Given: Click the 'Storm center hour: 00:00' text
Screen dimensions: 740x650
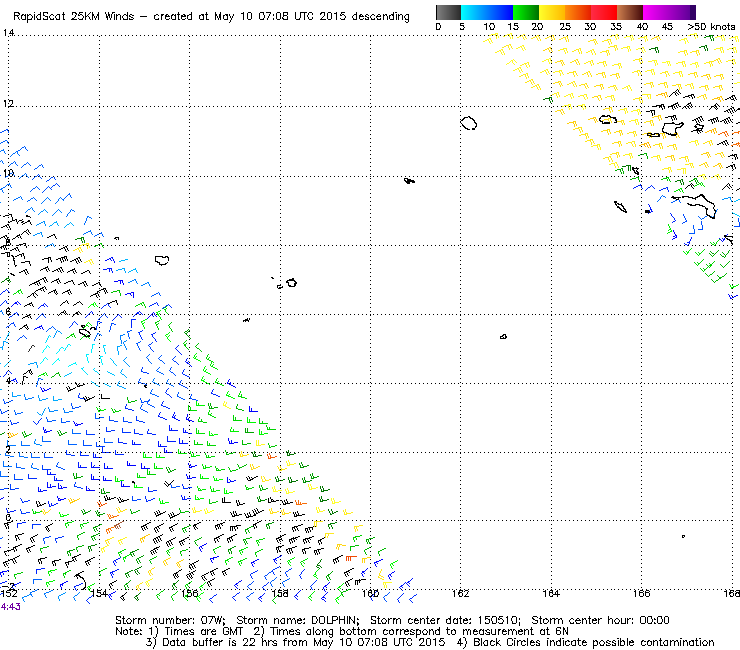Looking at the screenshot, I should (x=600, y=620).
